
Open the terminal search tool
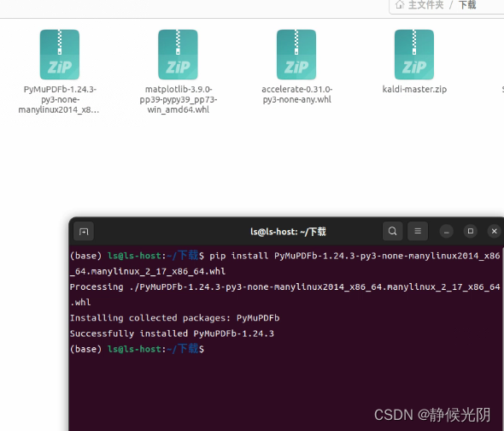click(392, 231)
